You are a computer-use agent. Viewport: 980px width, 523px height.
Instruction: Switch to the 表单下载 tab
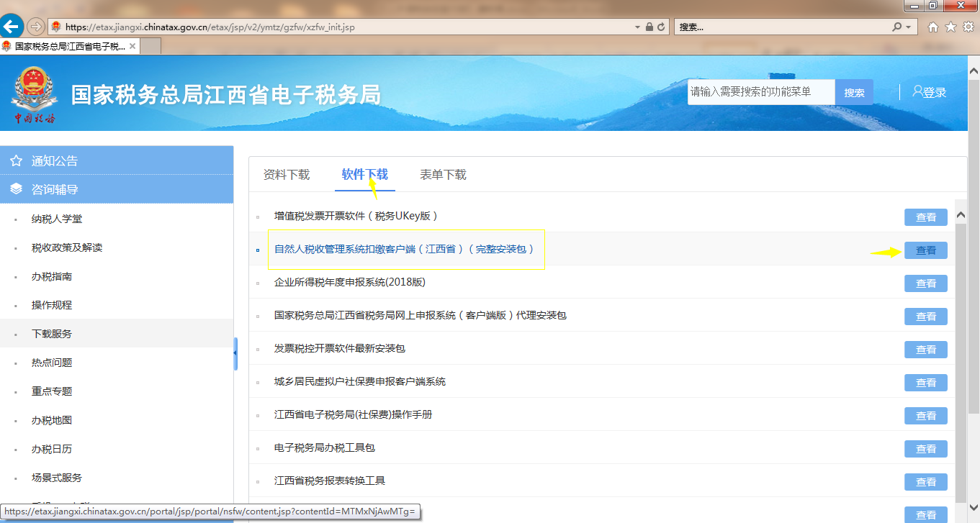[x=443, y=174]
